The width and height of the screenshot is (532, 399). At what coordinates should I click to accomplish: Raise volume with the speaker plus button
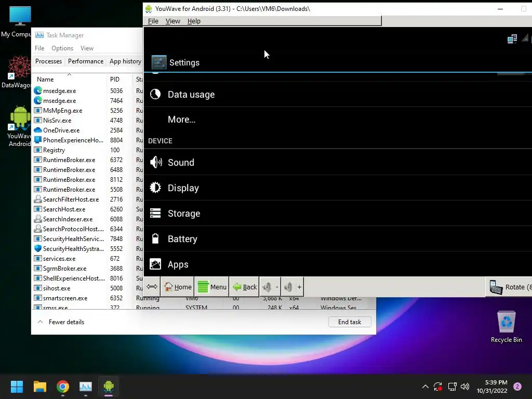[x=292, y=287]
